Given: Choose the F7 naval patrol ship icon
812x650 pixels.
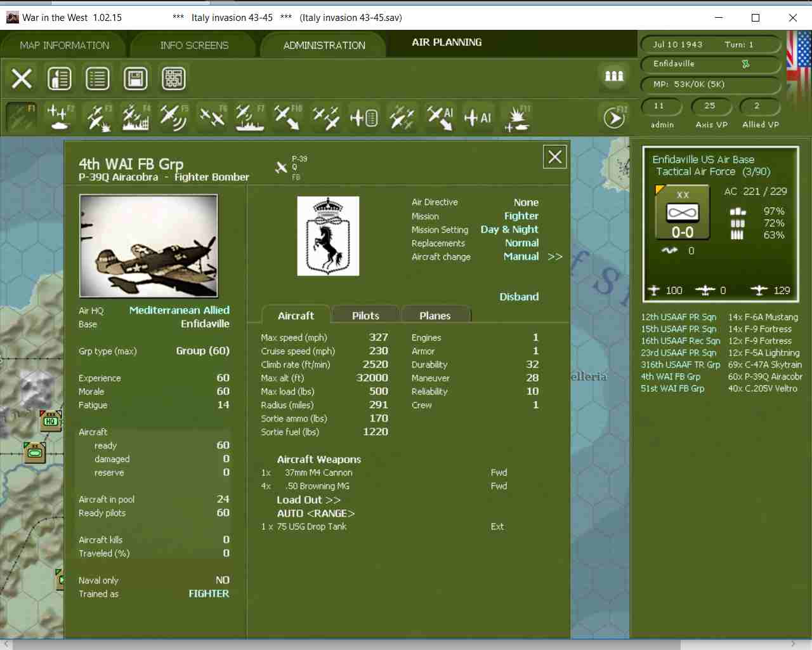Looking at the screenshot, I should pyautogui.click(x=249, y=117).
